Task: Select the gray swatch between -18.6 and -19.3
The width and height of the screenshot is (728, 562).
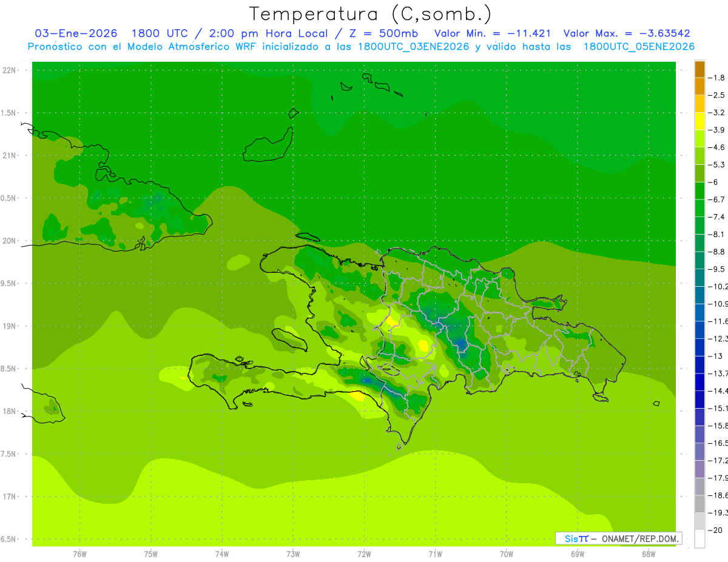Action: (x=699, y=504)
